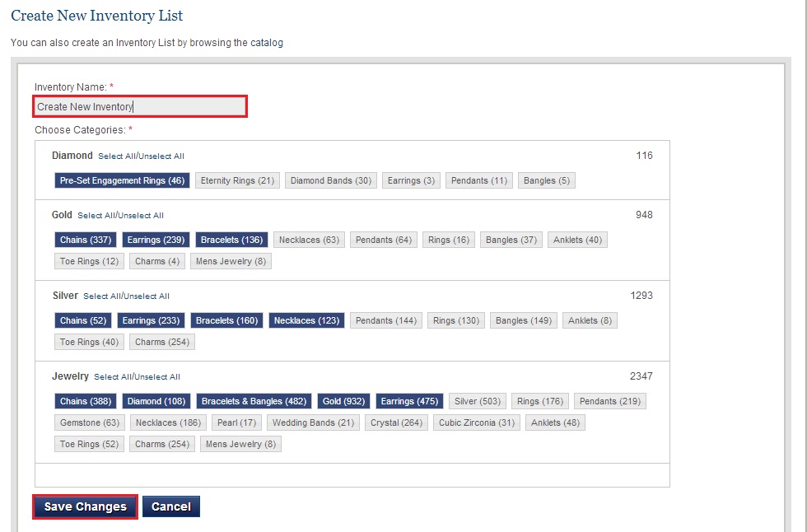Viewport: 807px width, 532px height.
Task: Unselect Jewelry Earrings (475) category
Action: pos(409,401)
